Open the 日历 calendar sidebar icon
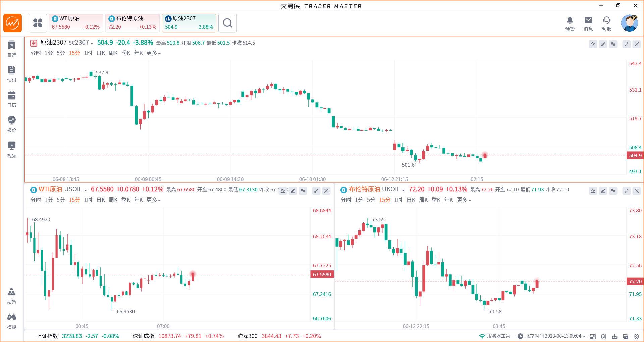Viewport: 644px width, 342px height. [x=12, y=99]
